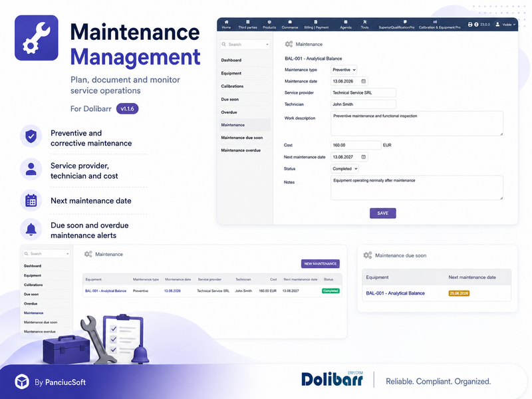Image resolution: width=532 pixels, height=399 pixels.
Task: Open the Maintenance type dropdown
Action: (x=344, y=70)
